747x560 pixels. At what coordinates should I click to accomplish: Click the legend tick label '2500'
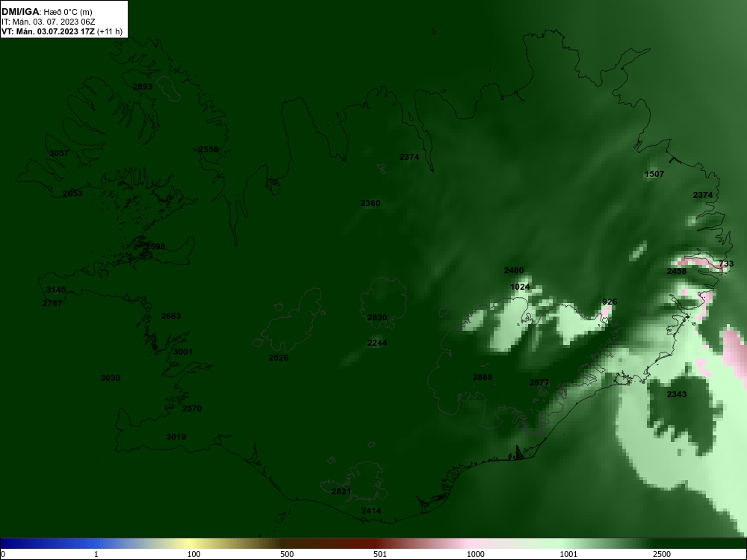coord(662,554)
